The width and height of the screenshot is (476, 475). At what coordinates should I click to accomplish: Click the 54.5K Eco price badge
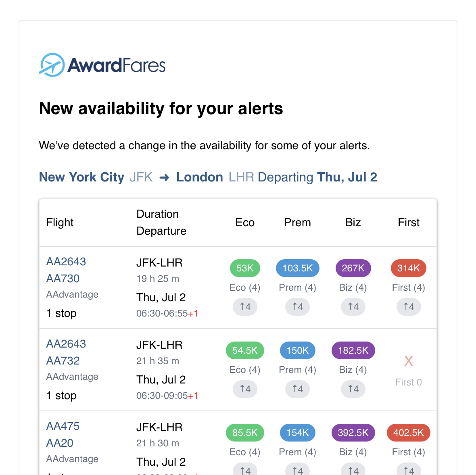245,350
